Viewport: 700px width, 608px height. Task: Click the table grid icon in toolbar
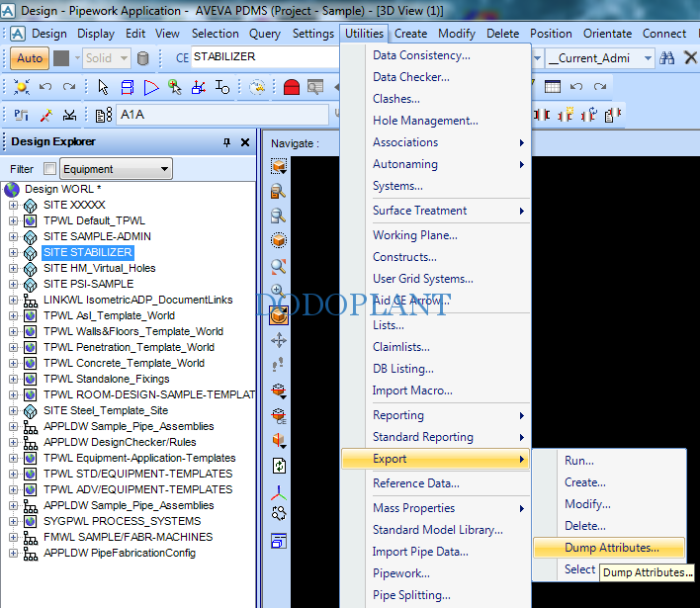tap(553, 87)
